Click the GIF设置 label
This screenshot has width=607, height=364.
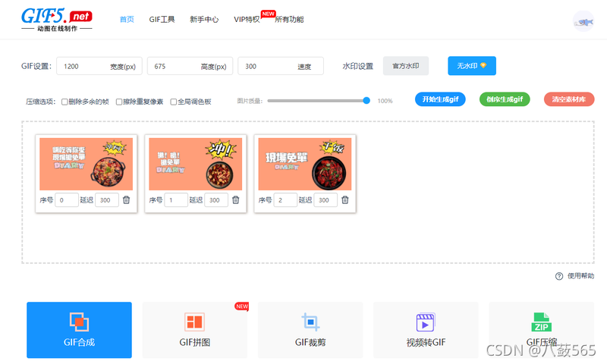click(x=36, y=66)
